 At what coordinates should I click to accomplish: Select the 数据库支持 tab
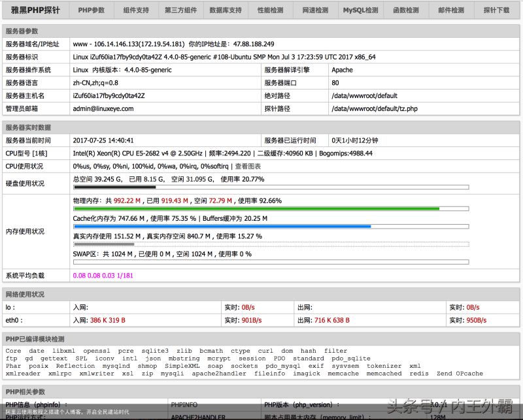226,10
